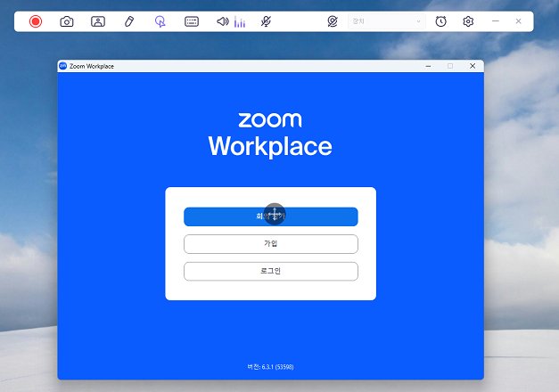The width and height of the screenshot is (559, 392).
Task: Minimize the Zoom Workplace window
Action: click(428, 66)
